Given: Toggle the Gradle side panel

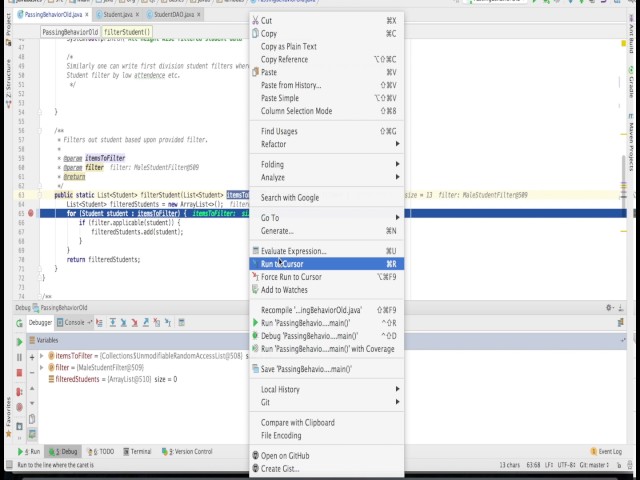Looking at the screenshot, I should [631, 82].
